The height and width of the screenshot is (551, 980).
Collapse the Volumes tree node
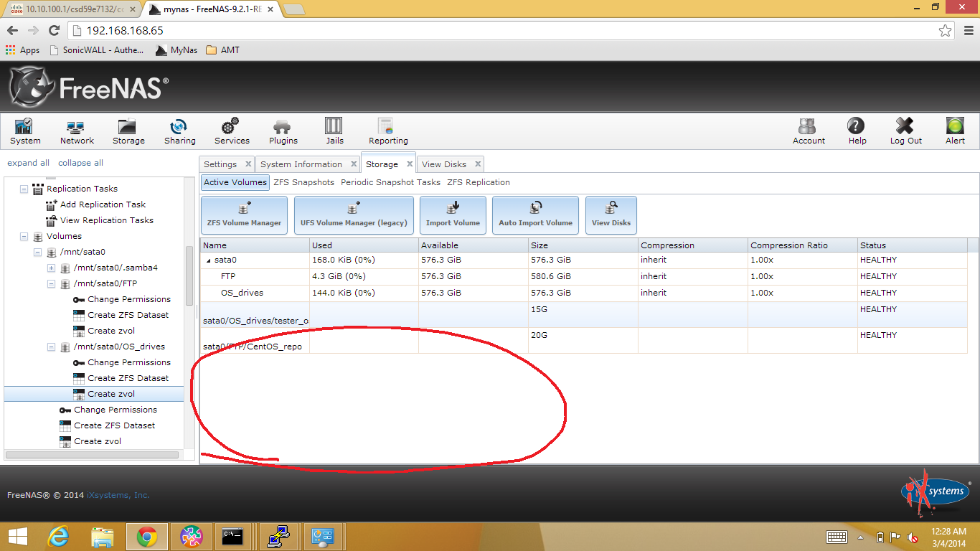[24, 236]
